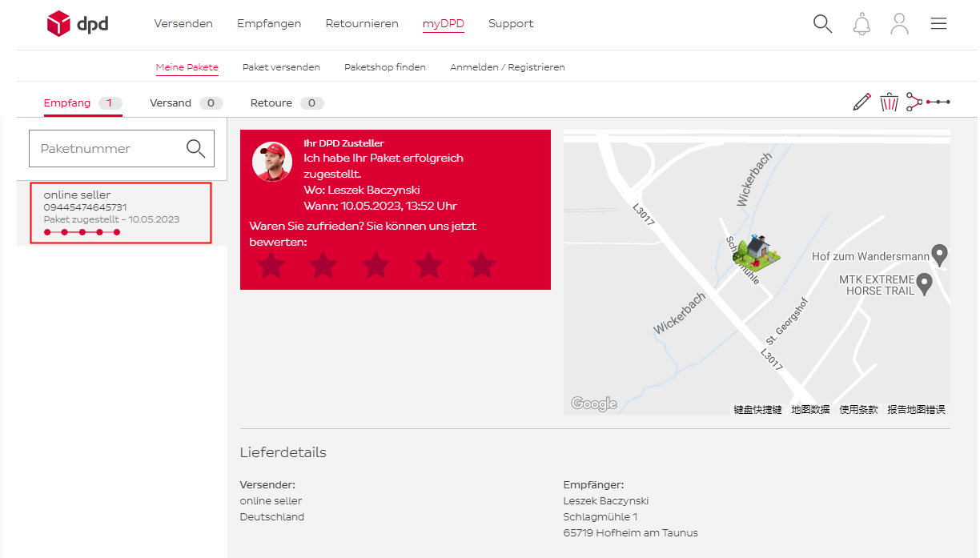Open notifications bell icon
980x558 pixels.
[862, 24]
